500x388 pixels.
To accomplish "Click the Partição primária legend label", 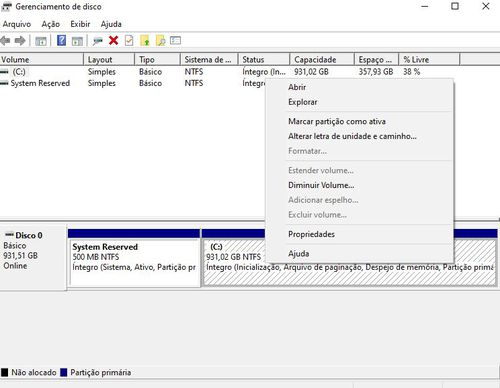I will point(101,372).
